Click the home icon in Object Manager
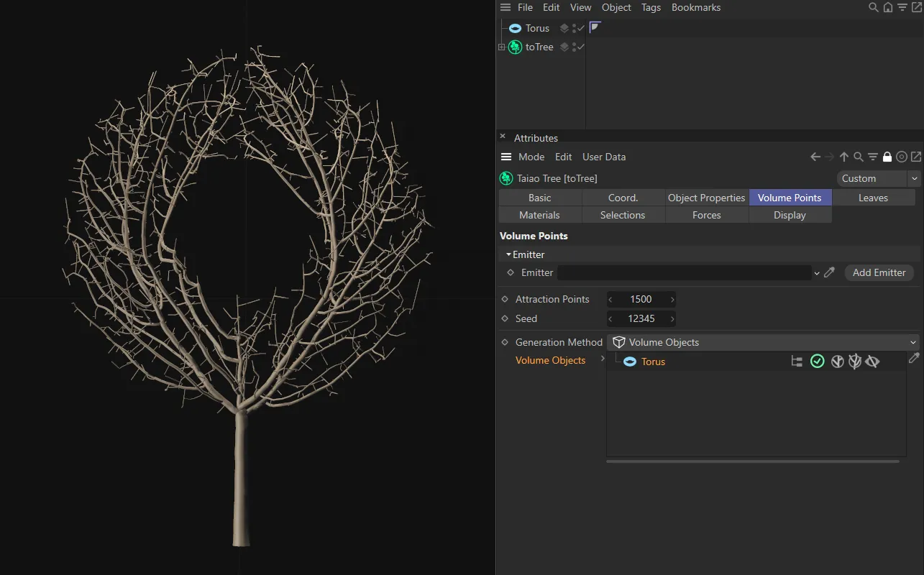This screenshot has height=575, width=924. point(888,7)
